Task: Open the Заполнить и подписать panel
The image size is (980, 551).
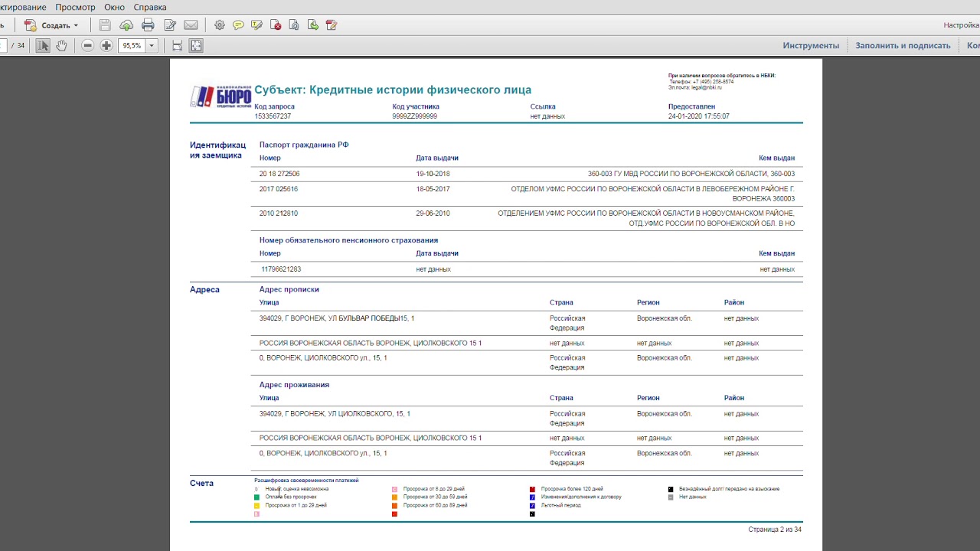Action: pyautogui.click(x=903, y=46)
